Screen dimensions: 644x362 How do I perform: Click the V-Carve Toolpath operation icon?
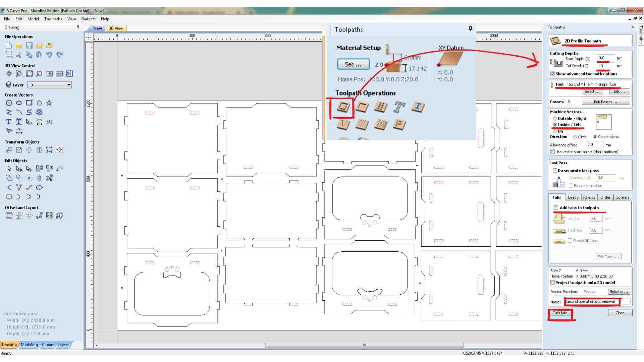pyautogui.click(x=343, y=125)
